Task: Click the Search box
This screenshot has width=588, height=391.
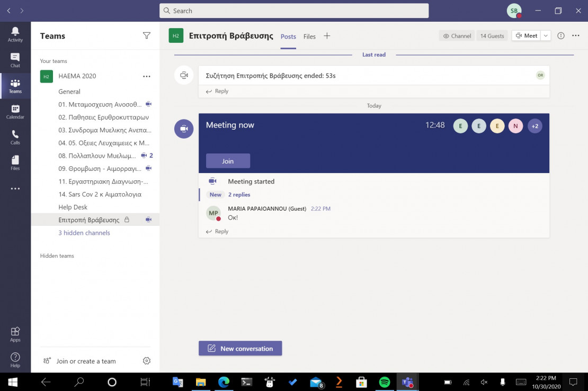Action: click(294, 11)
